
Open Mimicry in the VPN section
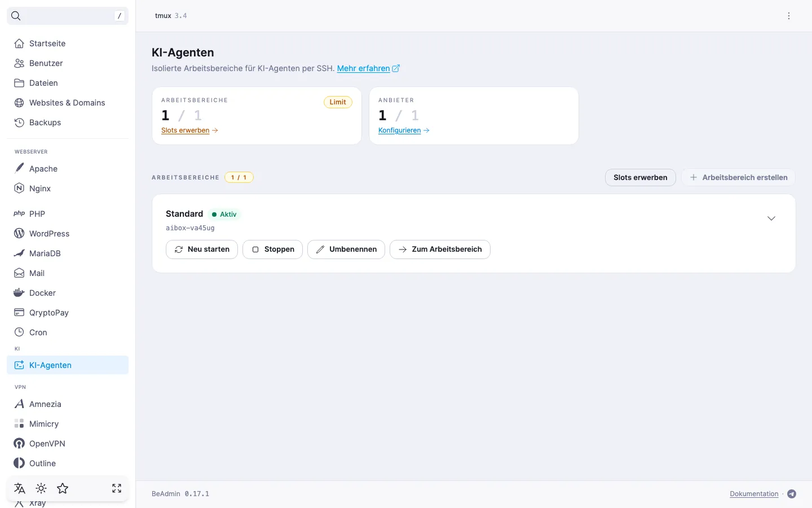tap(68, 424)
